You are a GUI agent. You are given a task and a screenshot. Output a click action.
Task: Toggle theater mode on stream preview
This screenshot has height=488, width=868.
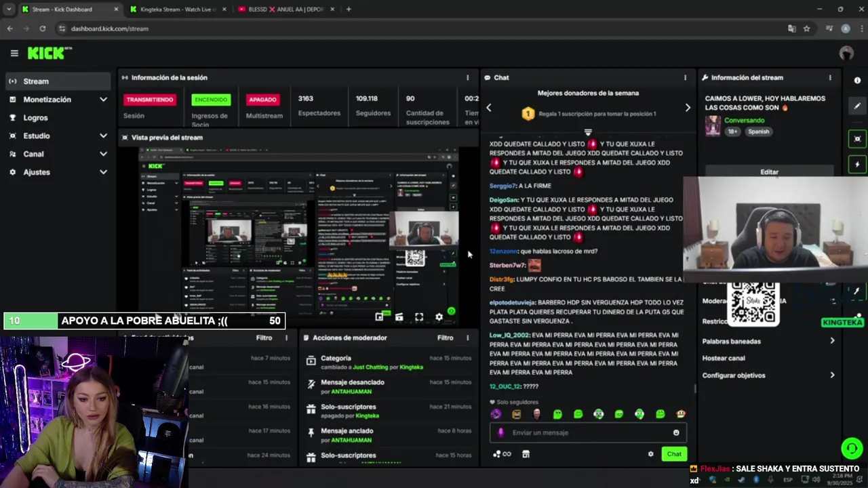coord(399,317)
